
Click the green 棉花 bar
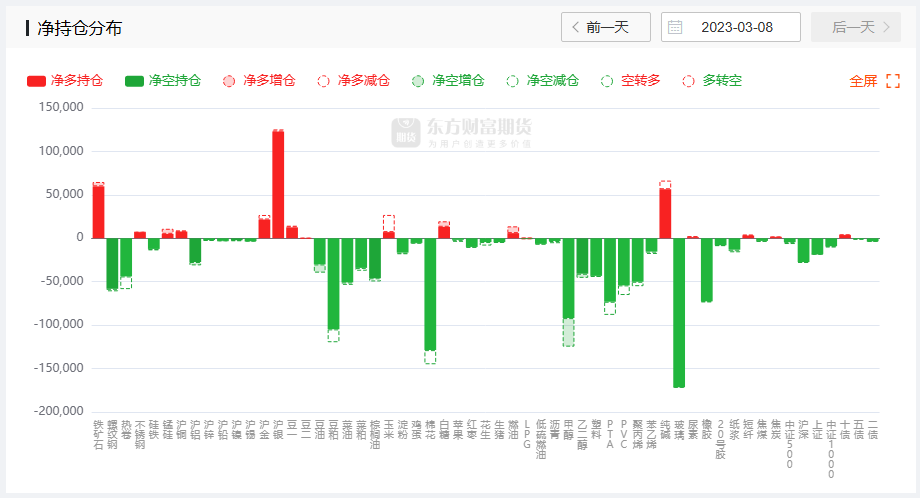tap(430, 294)
